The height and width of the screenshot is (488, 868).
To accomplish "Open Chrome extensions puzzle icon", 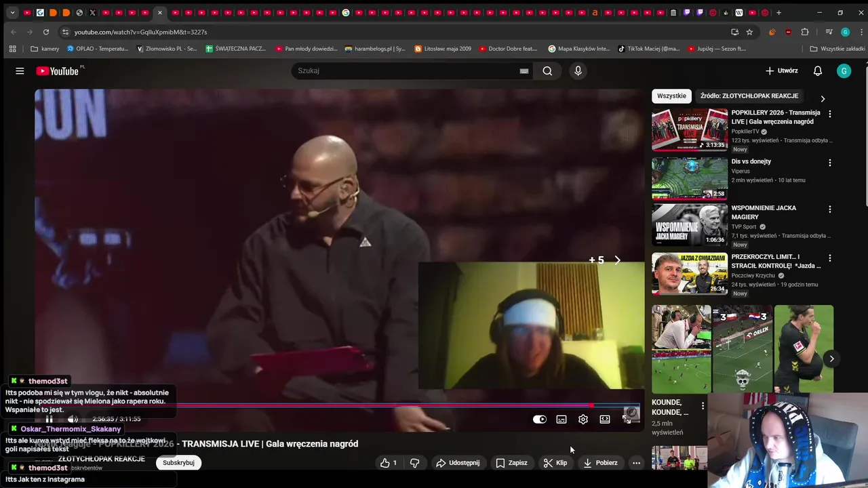I will tap(805, 32).
